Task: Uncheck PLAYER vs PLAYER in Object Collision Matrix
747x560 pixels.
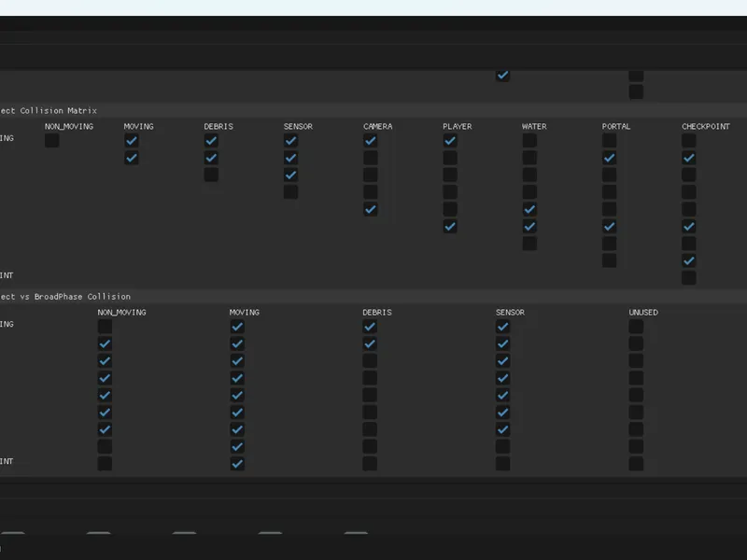Action: coord(450,226)
